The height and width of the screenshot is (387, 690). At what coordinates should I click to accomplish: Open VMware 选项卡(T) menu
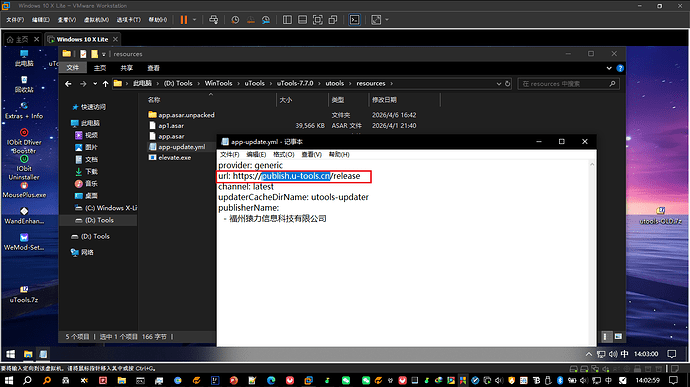coord(128,20)
